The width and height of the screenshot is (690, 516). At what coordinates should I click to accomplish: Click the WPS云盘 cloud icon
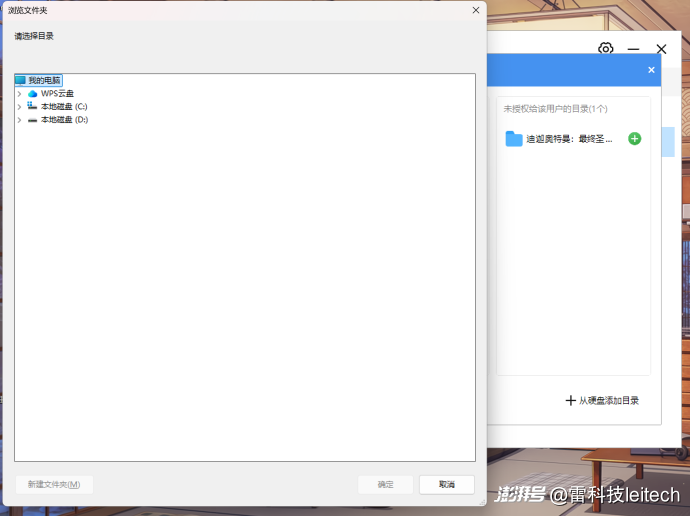tap(33, 94)
